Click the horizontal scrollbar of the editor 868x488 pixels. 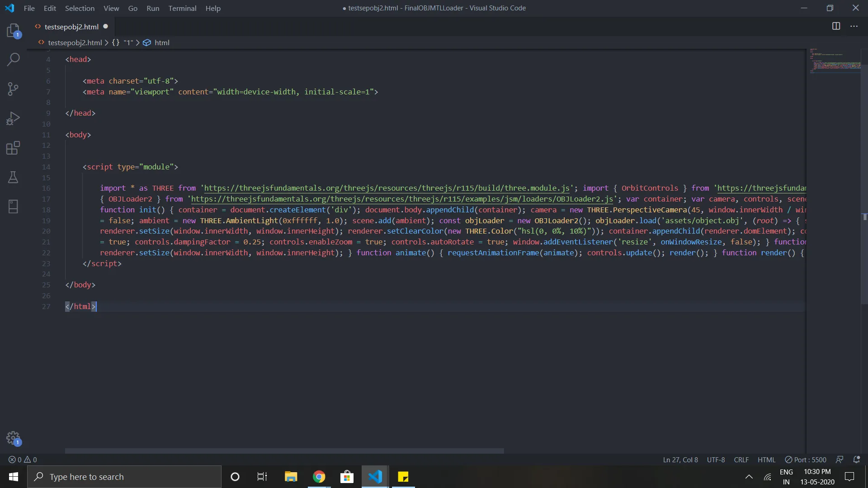[x=284, y=450]
